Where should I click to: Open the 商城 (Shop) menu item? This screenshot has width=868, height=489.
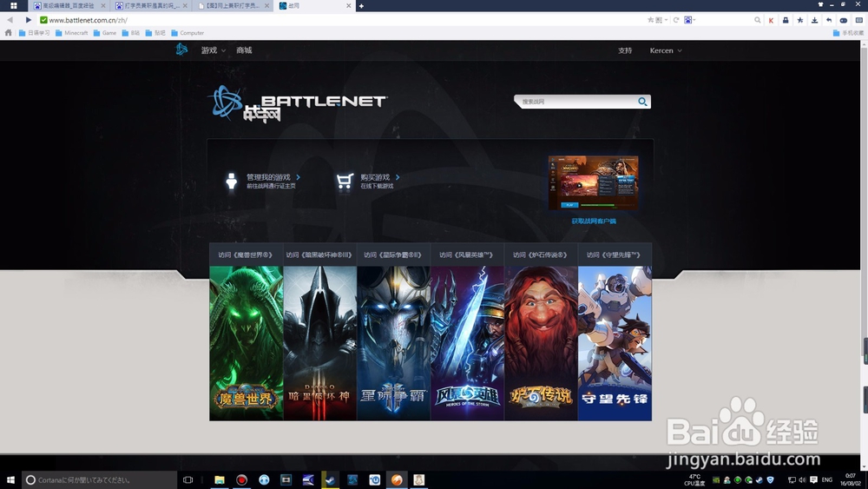point(244,50)
